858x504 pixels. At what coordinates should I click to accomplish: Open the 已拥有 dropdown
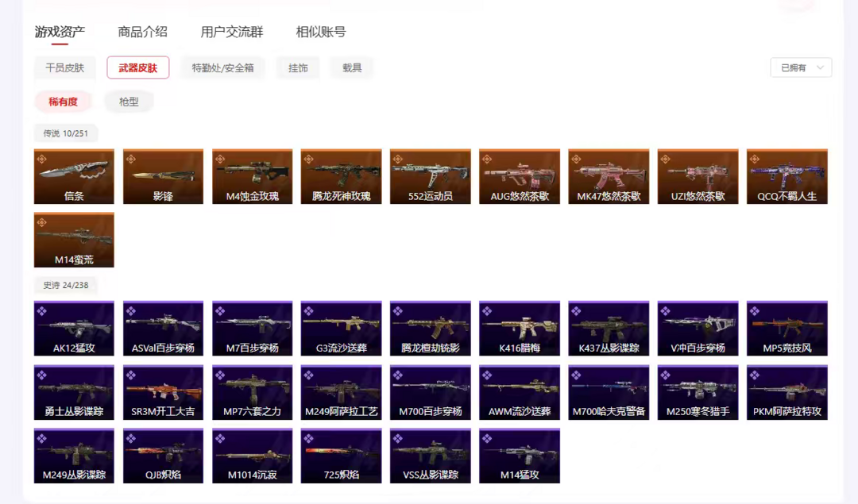point(801,67)
